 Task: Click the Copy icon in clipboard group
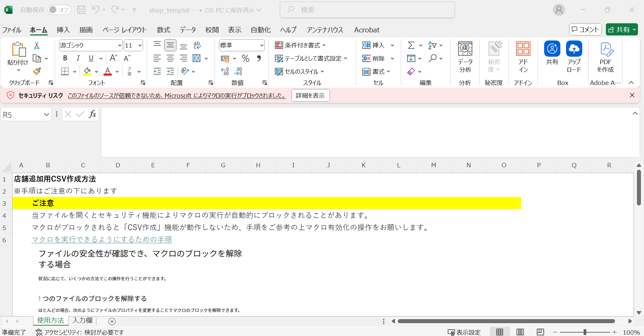37,58
